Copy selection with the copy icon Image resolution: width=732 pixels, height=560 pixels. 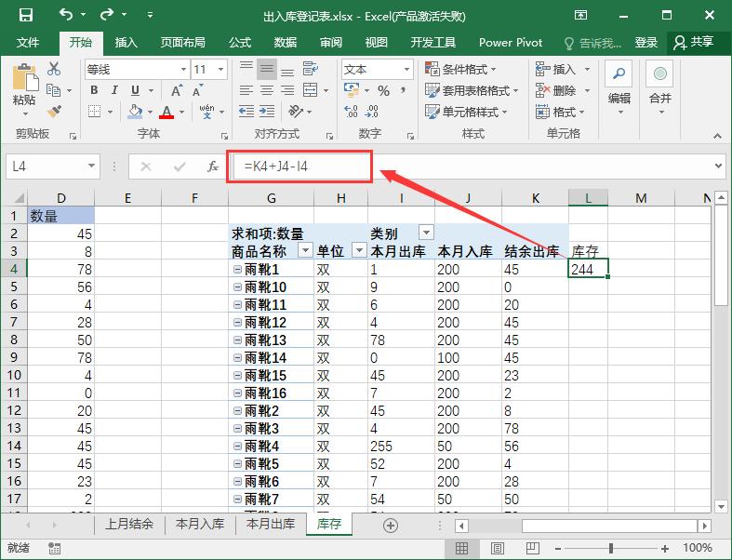click(53, 90)
